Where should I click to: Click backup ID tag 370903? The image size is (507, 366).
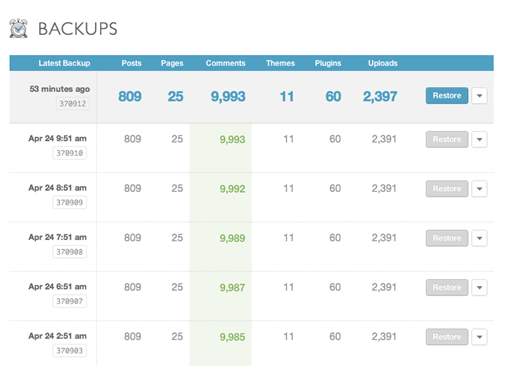(x=69, y=350)
